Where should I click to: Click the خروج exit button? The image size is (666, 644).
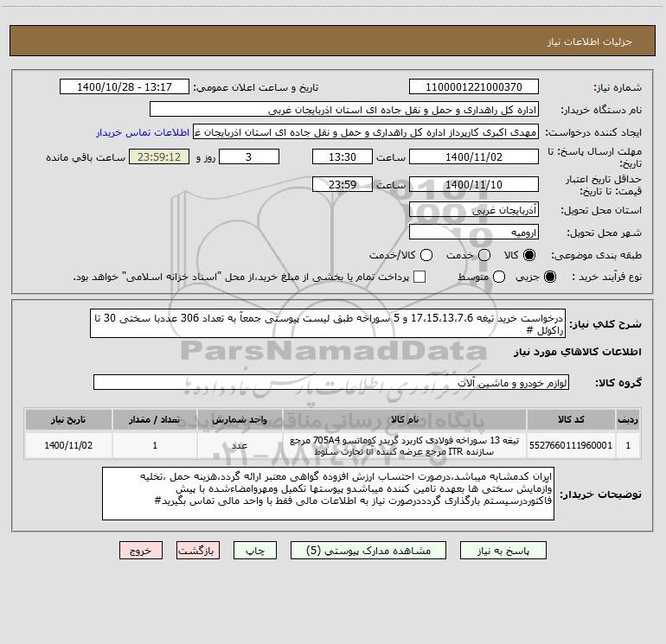(141, 551)
